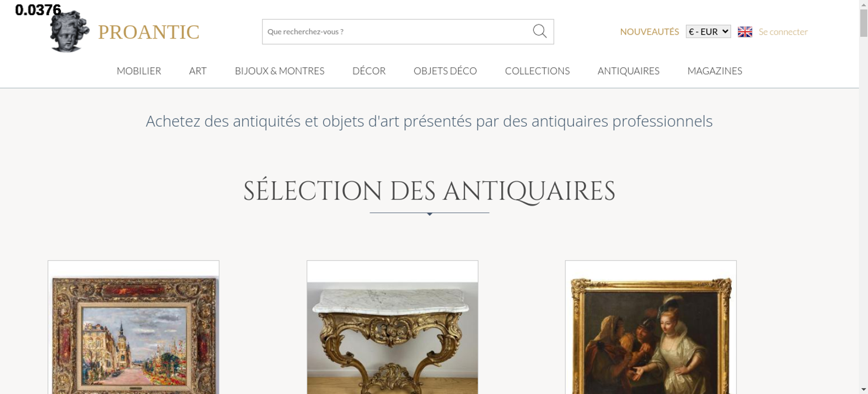Click the vertical scrollbar down arrow
Image resolution: width=868 pixels, height=394 pixels.
864,389
